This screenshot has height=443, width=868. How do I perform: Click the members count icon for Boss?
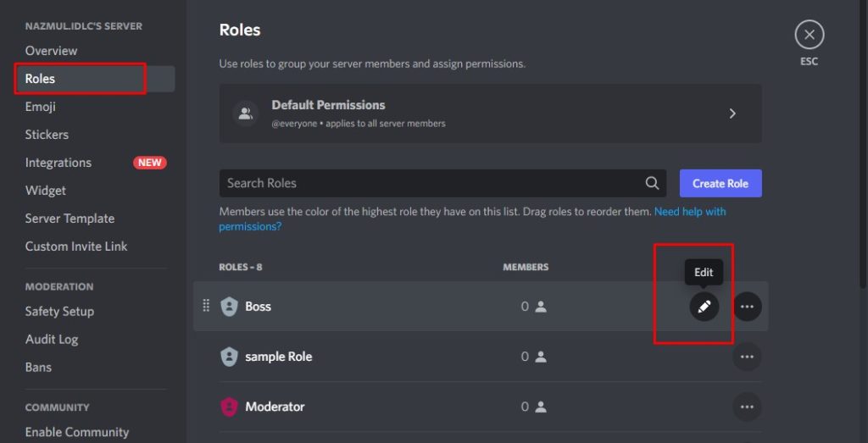pyautogui.click(x=542, y=307)
